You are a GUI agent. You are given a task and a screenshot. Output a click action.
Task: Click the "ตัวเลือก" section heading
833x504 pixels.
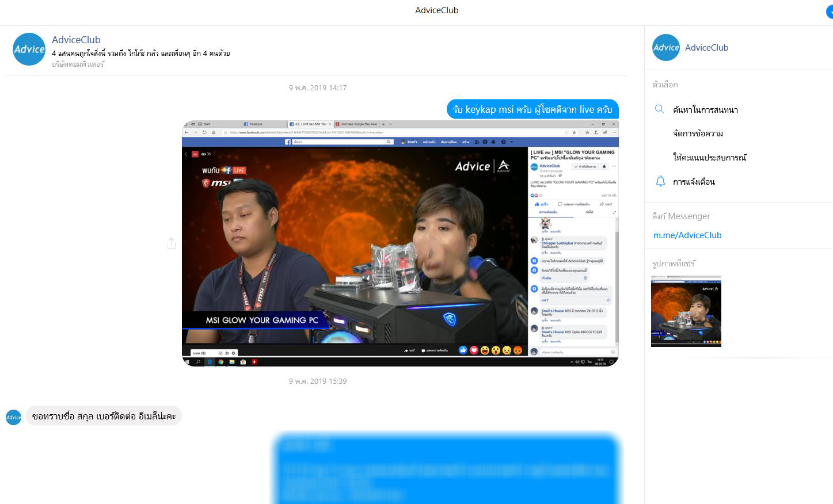665,85
